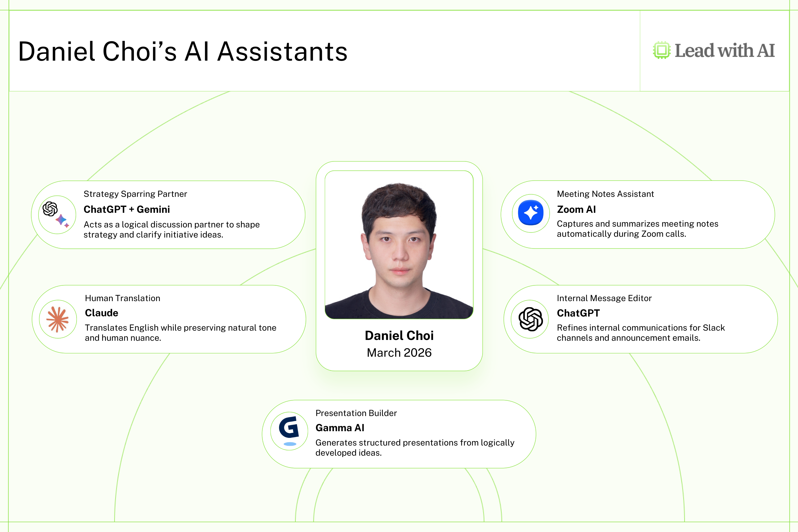Select the "Claude" tool name
This screenshot has width=798, height=532.
pos(101,313)
